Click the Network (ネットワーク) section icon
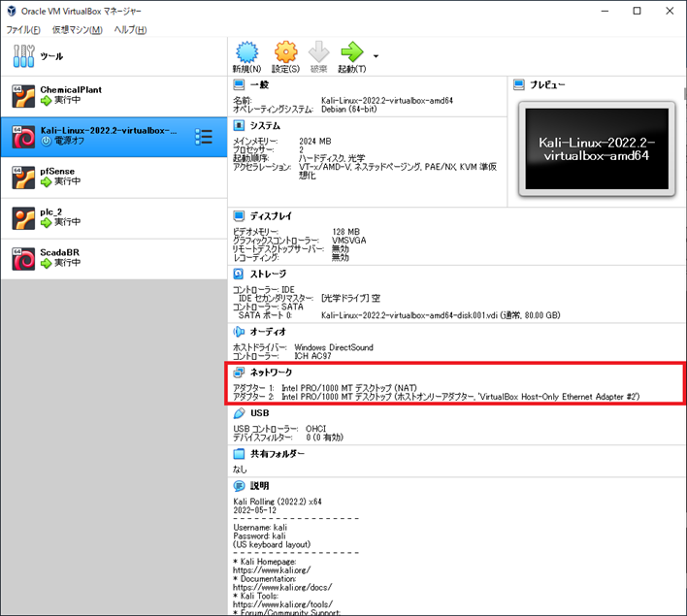Viewport: 687px width, 616px height. pos(239,372)
